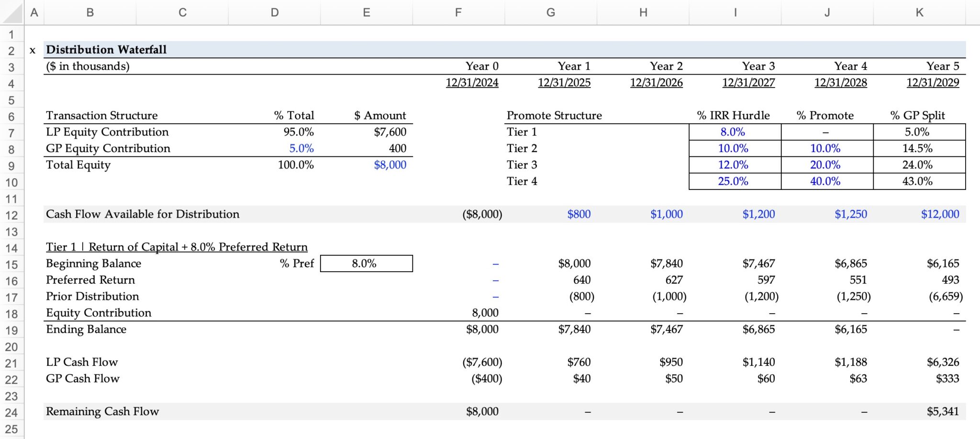This screenshot has height=439, width=980.
Task: Select column D header
Action: click(x=274, y=13)
